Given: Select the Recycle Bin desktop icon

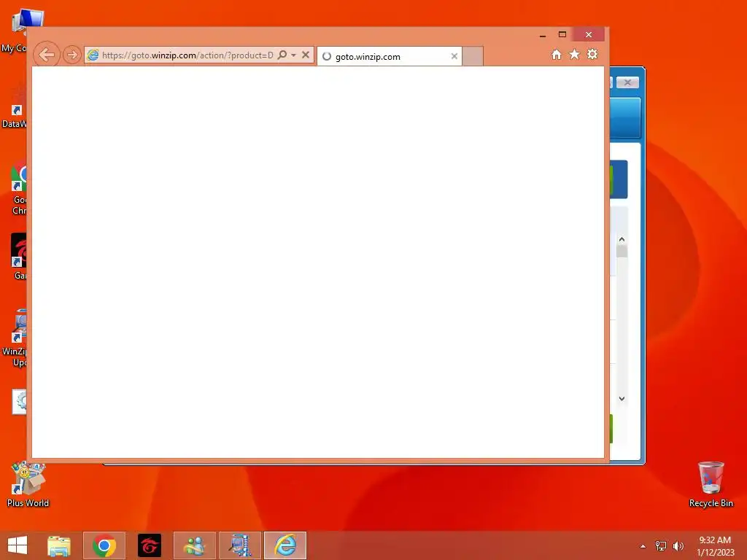Looking at the screenshot, I should (711, 484).
